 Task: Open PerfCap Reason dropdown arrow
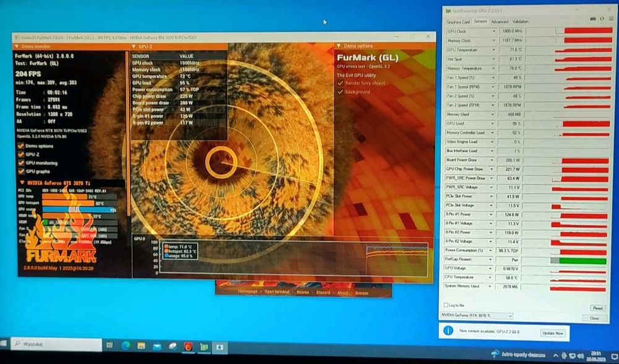coord(491,260)
